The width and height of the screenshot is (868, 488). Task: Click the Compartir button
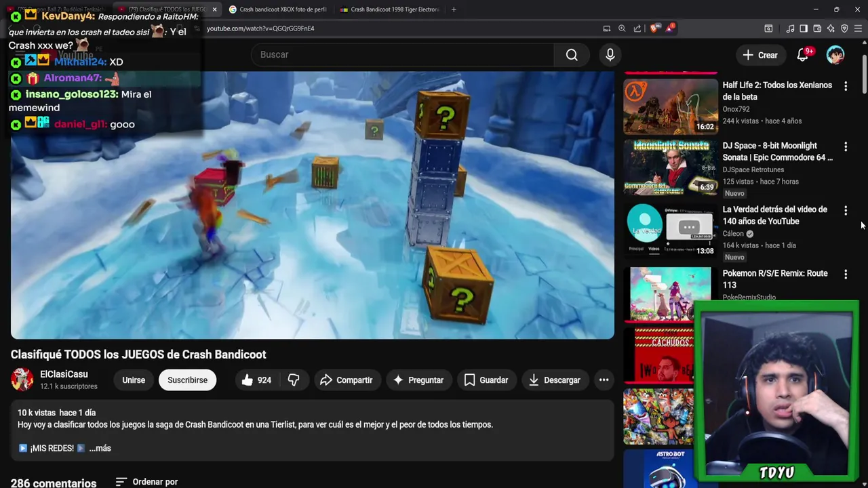click(x=347, y=380)
